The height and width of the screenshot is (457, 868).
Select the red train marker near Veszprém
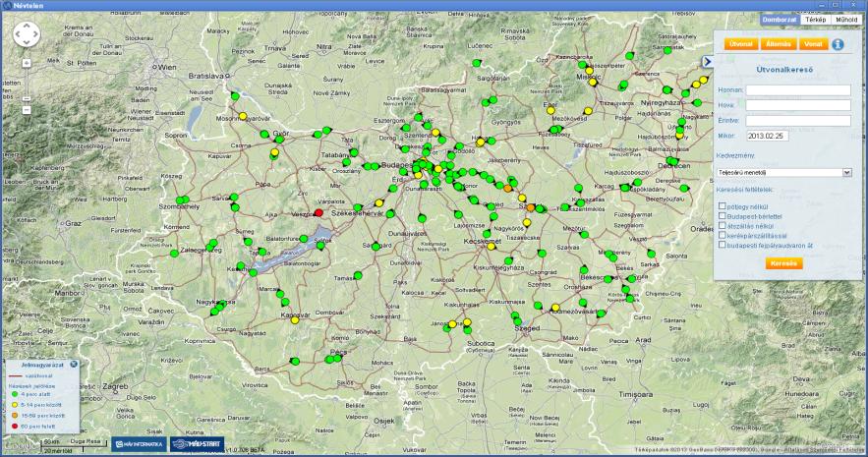click(318, 212)
